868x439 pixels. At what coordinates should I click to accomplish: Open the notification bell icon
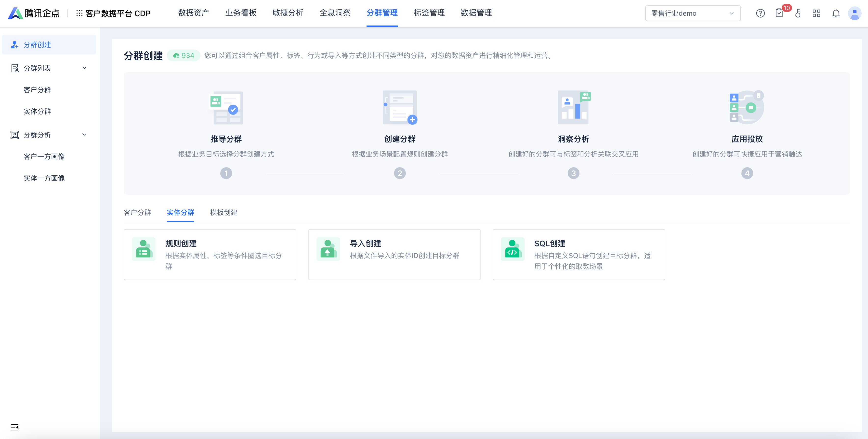pyautogui.click(x=836, y=13)
